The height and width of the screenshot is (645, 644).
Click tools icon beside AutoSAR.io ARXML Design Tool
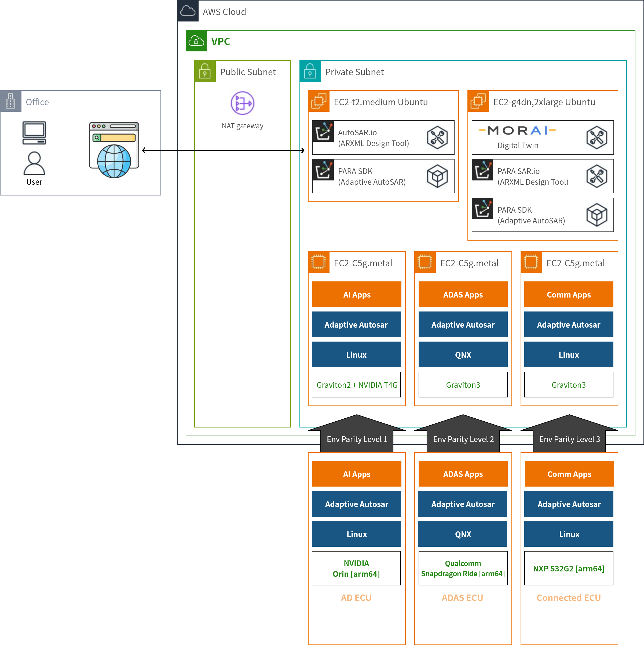(437, 137)
